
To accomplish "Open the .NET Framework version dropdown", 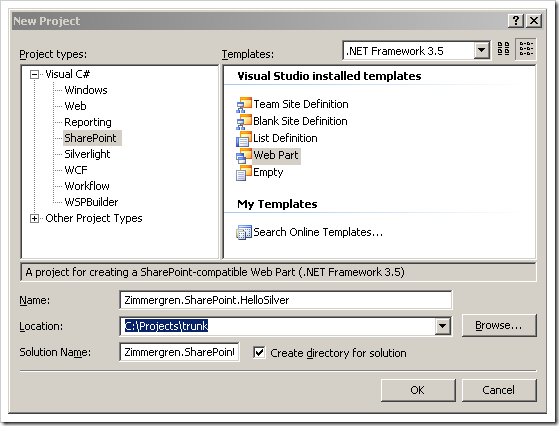I will pyautogui.click(x=481, y=50).
